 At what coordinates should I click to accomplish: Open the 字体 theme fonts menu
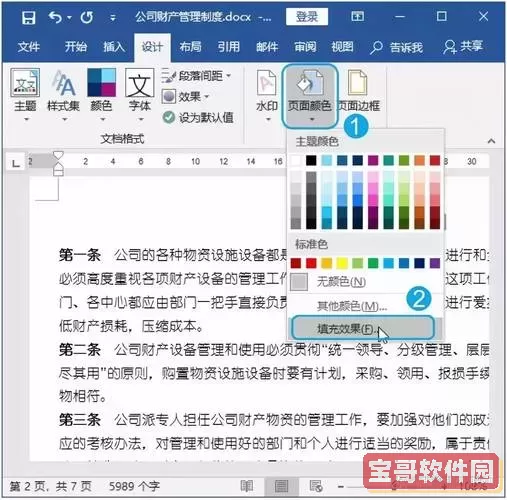(x=140, y=95)
